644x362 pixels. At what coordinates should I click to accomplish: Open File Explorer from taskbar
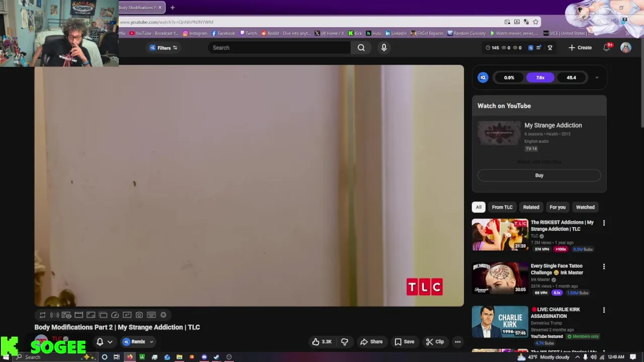click(x=179, y=357)
